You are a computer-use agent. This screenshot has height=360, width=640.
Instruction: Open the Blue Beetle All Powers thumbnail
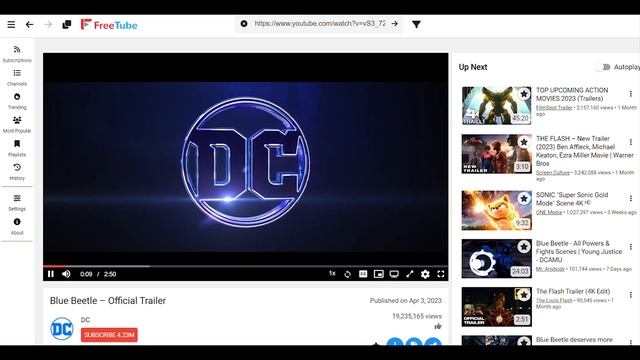[497, 258]
